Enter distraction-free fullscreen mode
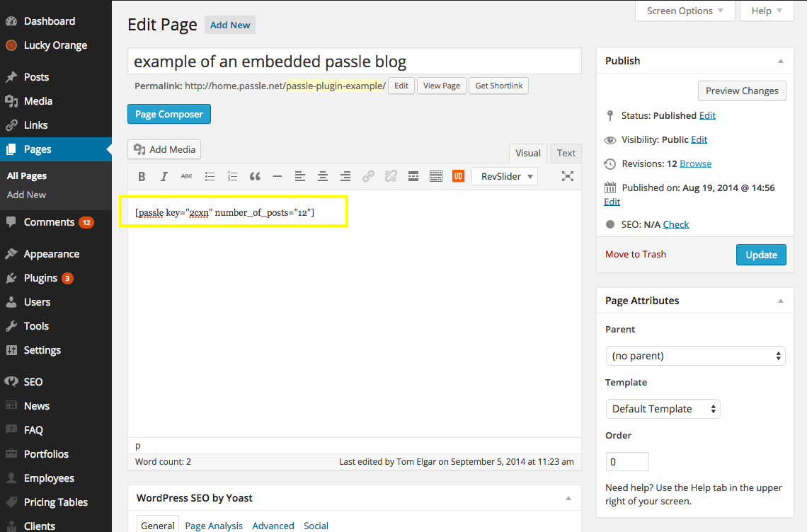This screenshot has height=532, width=807. point(567,176)
